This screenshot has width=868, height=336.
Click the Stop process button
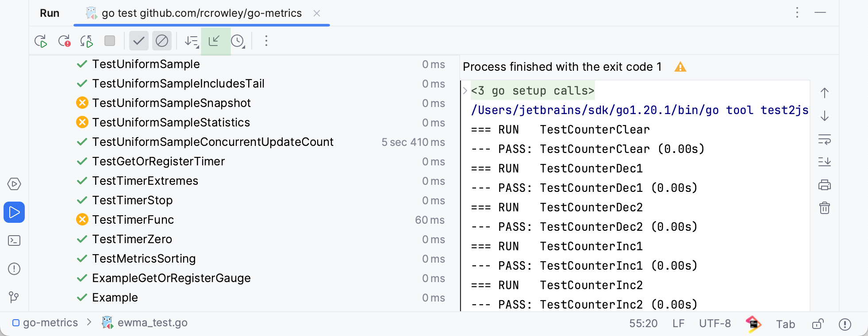[110, 41]
